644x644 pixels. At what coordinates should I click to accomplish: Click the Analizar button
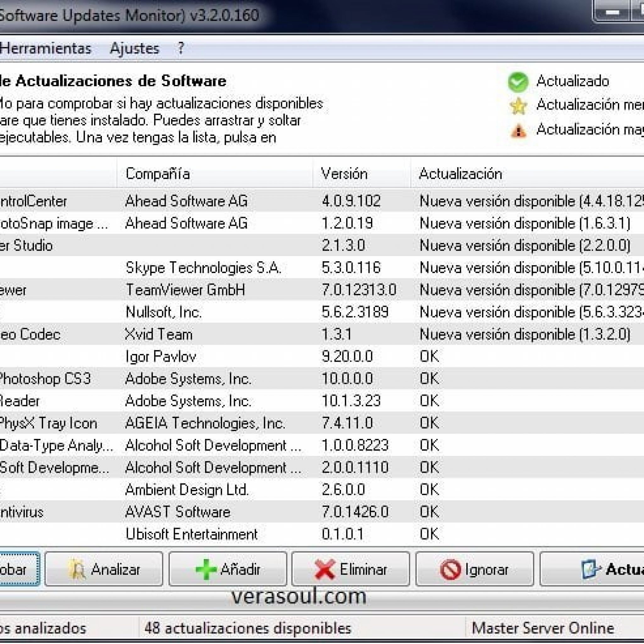tap(104, 569)
